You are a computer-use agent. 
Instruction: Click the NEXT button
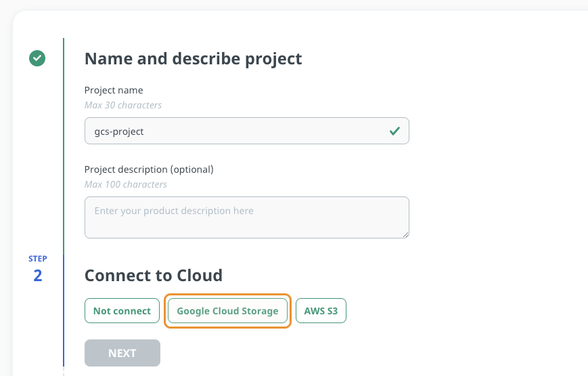[x=122, y=353]
